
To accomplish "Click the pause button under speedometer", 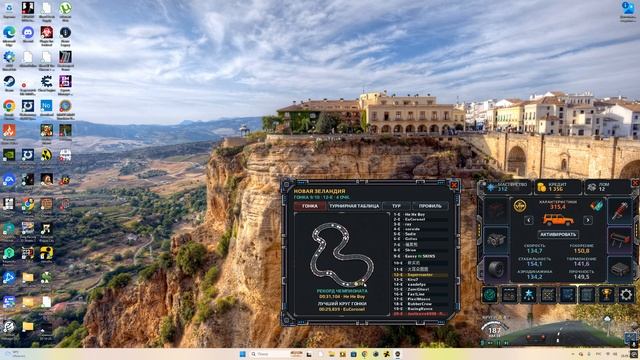I will point(498,343).
